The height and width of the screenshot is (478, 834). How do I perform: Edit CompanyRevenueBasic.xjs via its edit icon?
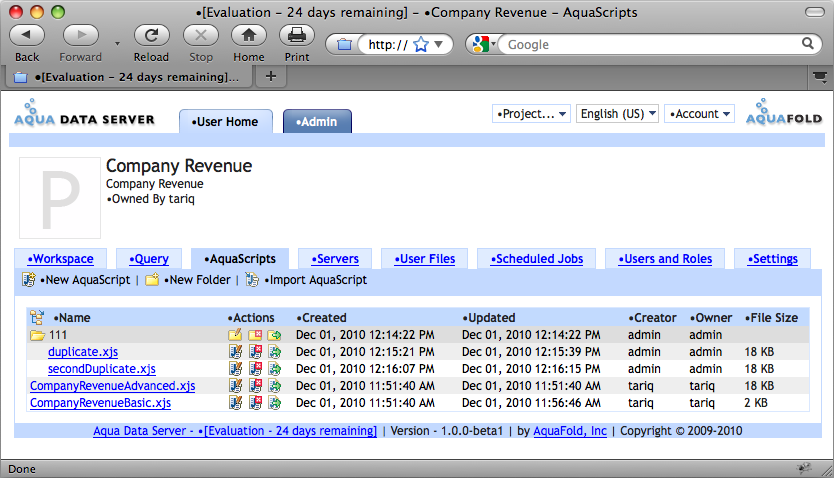coord(235,403)
